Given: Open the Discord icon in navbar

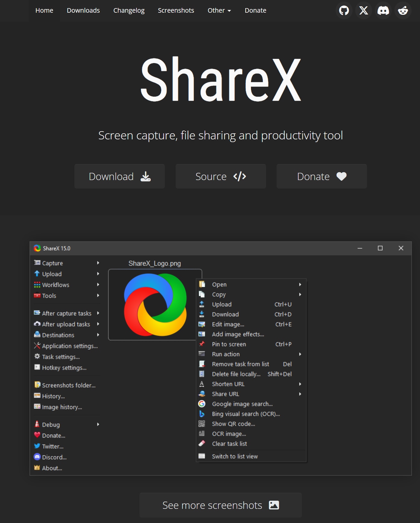Looking at the screenshot, I should tap(383, 11).
